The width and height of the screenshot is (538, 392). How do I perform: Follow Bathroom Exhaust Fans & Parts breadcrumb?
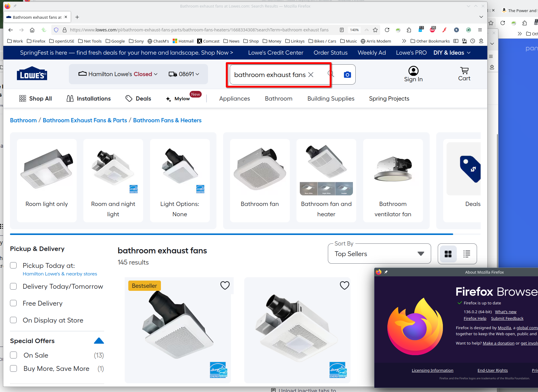tap(85, 120)
